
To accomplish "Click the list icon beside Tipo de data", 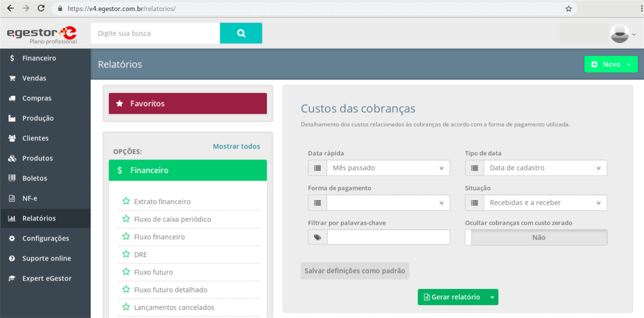I will [x=474, y=168].
